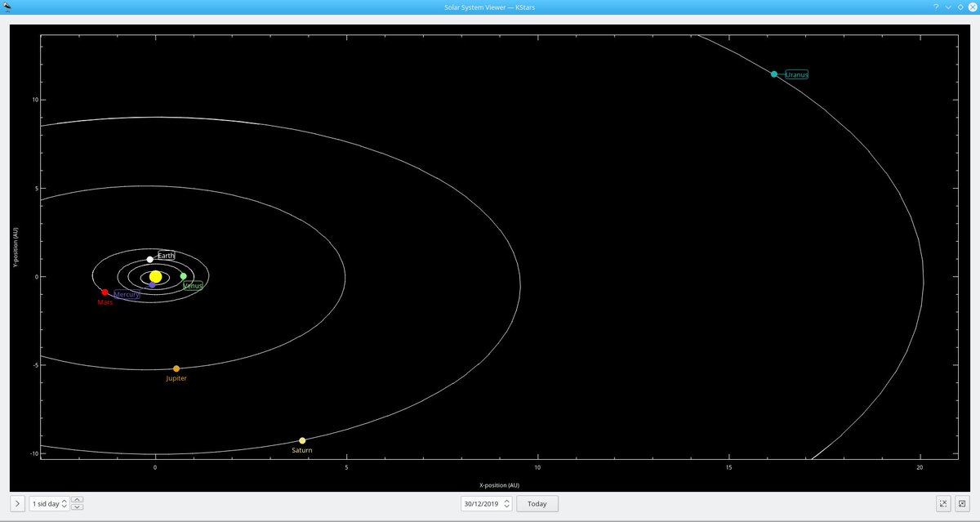Click the 'Jupiter' text label
The image size is (980, 522).
176,379
